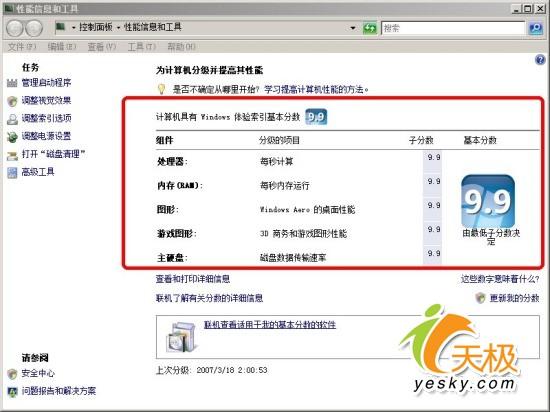Expand the arrow before 控制面板 breadcrumb
Screen dimensions: 550x412
[74, 27]
